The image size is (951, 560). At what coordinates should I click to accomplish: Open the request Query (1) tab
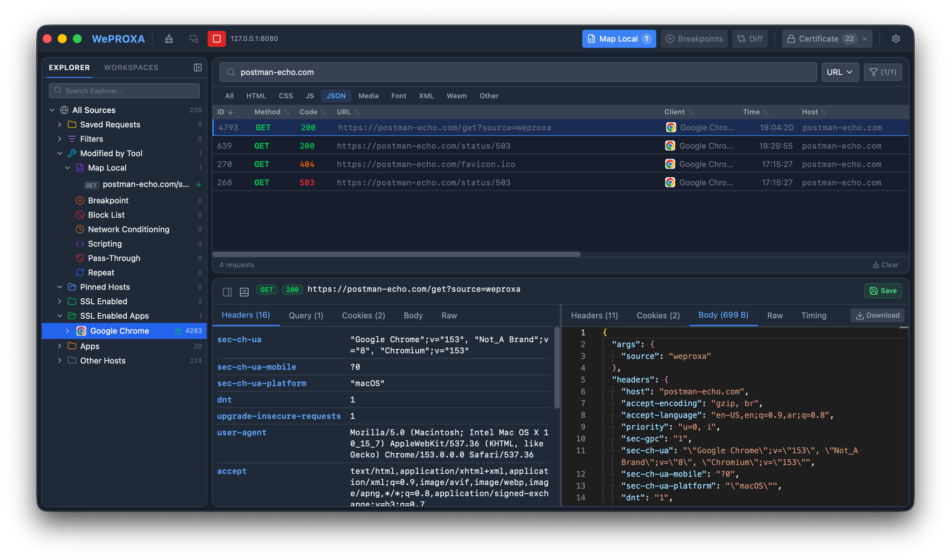coord(306,315)
